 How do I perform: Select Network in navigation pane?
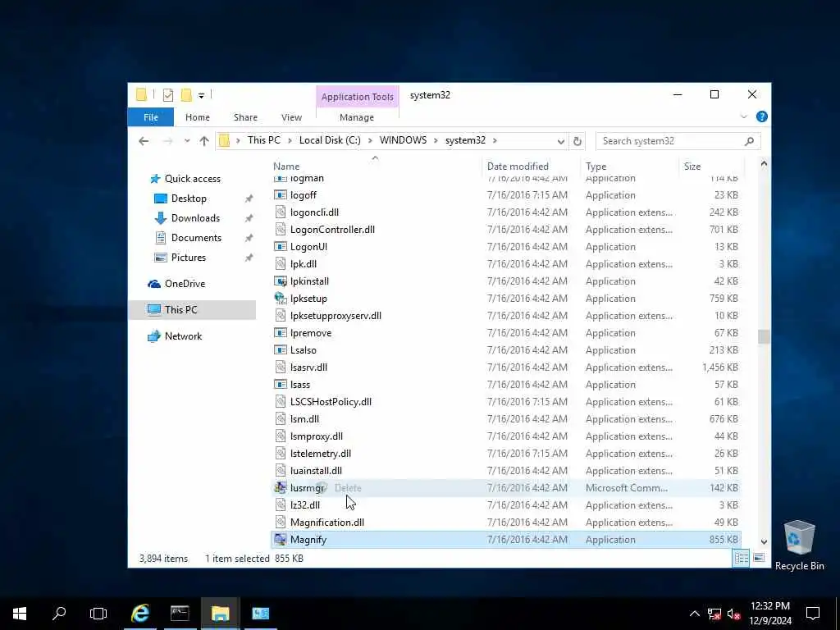(x=183, y=336)
